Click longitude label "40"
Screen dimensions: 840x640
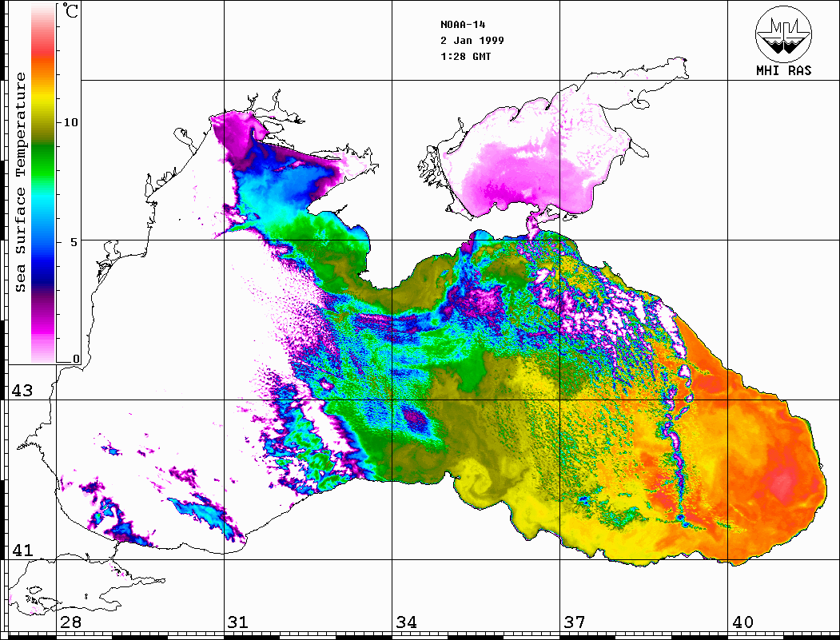[x=742, y=622]
